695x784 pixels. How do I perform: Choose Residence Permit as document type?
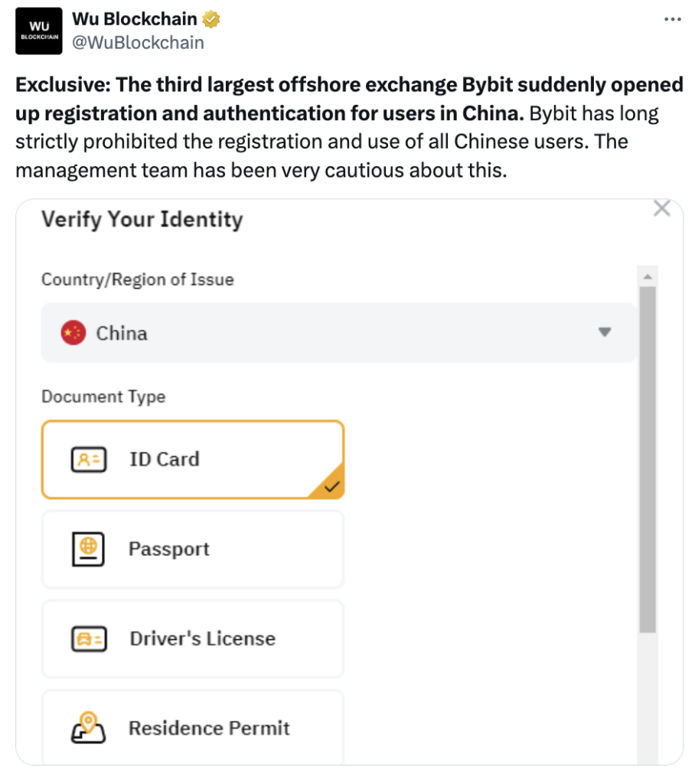[193, 727]
